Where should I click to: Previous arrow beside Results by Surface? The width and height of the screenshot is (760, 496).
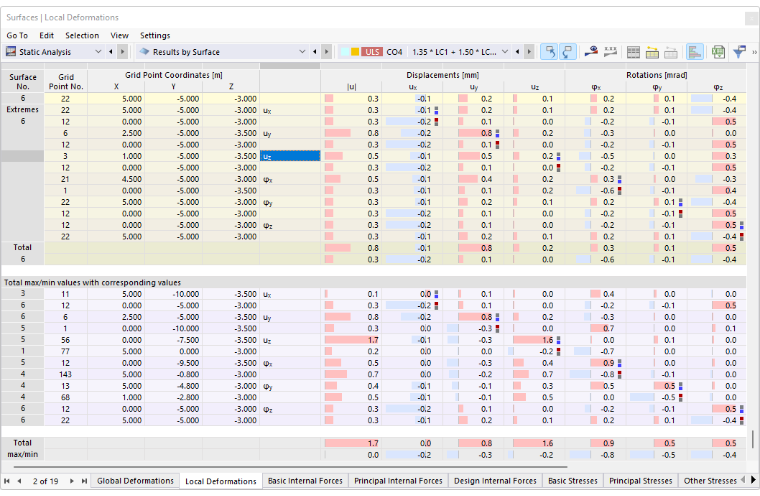coord(315,52)
